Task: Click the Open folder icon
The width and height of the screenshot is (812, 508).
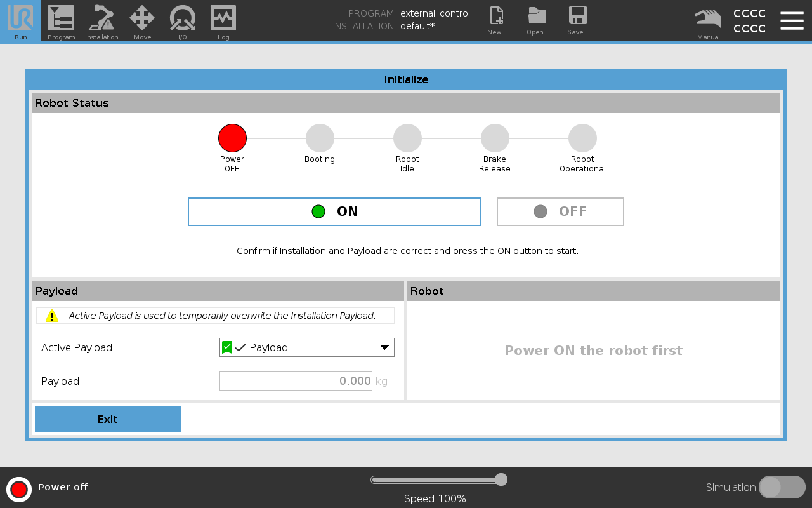Action: (537, 20)
